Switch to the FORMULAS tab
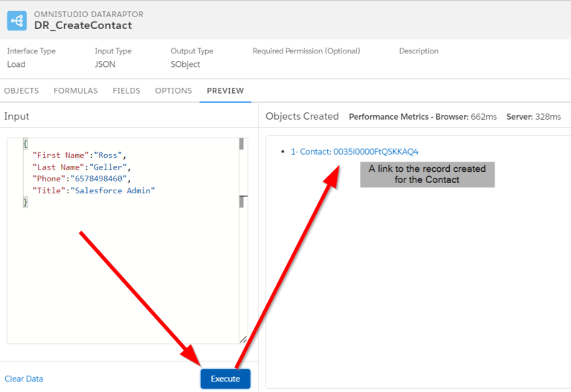Screen dimensions: 571x392 click(76, 91)
